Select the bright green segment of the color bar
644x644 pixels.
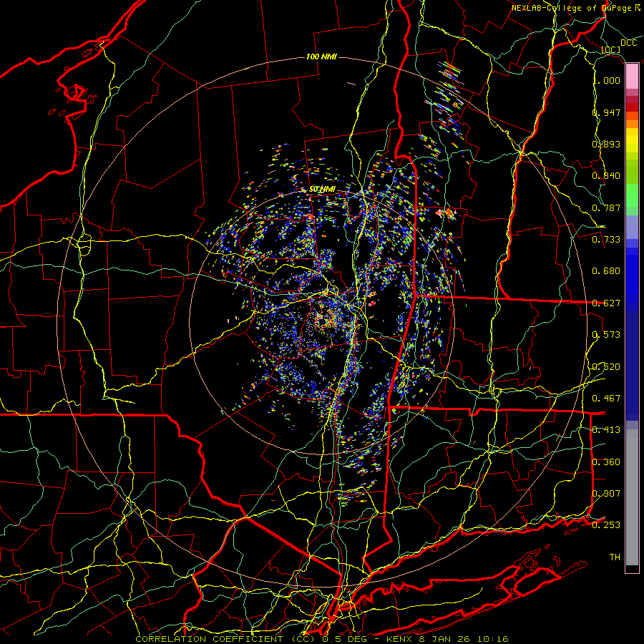tap(632, 195)
